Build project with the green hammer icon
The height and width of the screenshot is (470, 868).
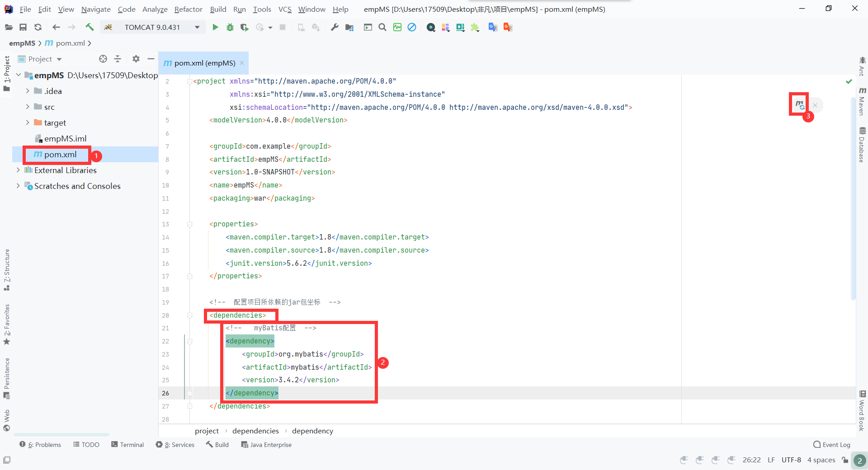tap(90, 27)
